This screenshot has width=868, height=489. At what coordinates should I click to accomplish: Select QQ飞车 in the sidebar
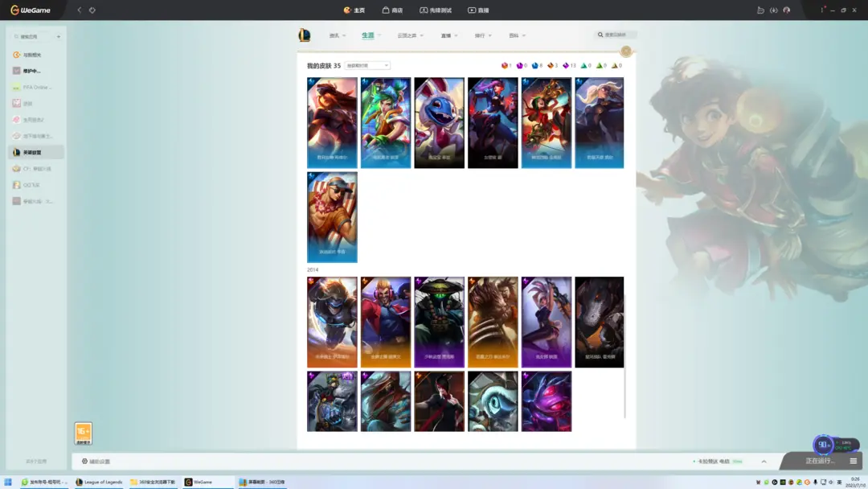point(36,185)
